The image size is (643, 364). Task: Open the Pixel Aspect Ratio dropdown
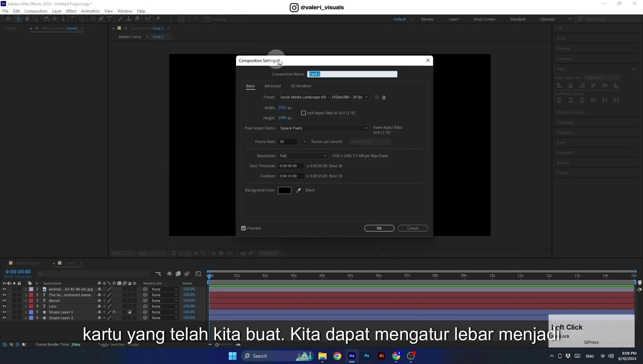[324, 128]
